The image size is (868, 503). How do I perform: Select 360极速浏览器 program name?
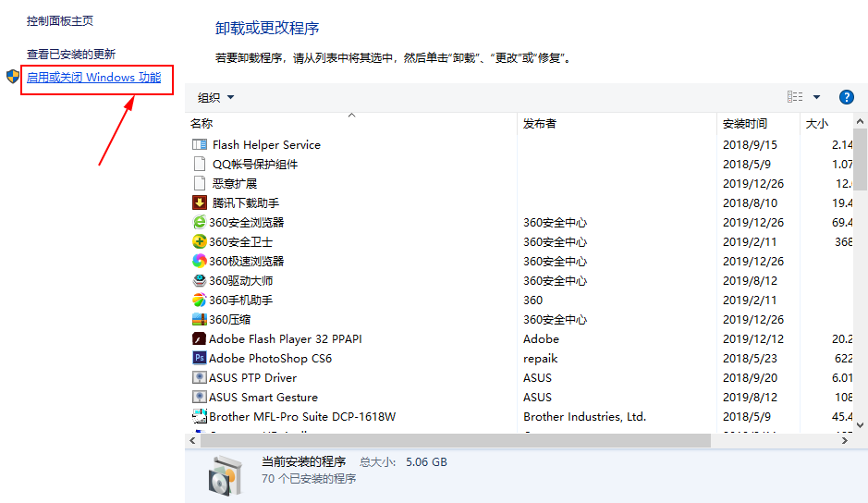click(246, 261)
